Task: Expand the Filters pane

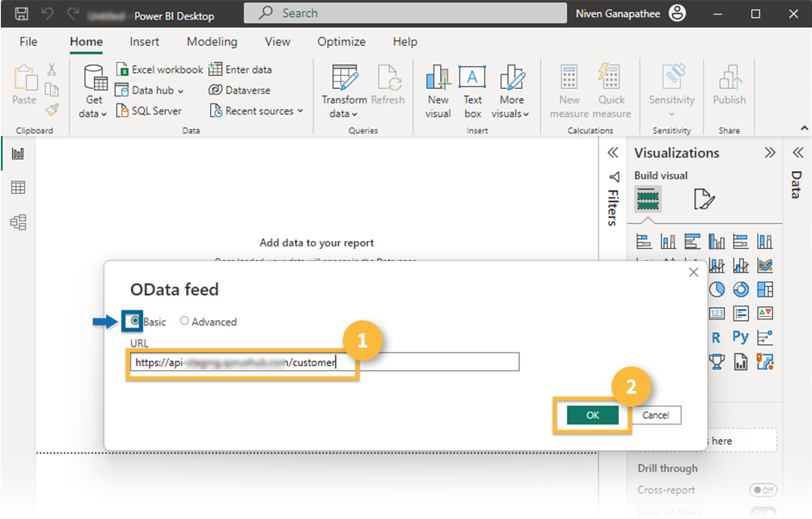Action: [613, 153]
